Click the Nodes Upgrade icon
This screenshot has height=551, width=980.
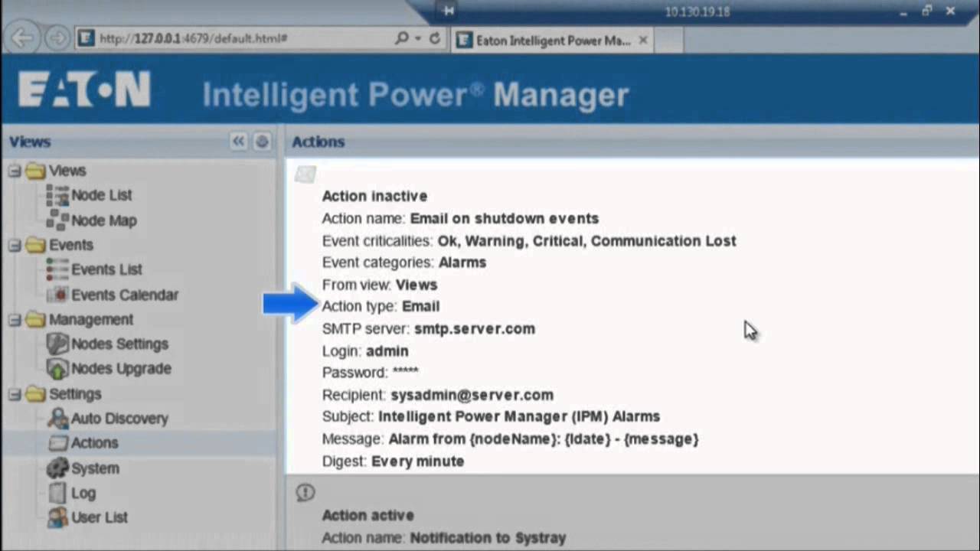57,368
